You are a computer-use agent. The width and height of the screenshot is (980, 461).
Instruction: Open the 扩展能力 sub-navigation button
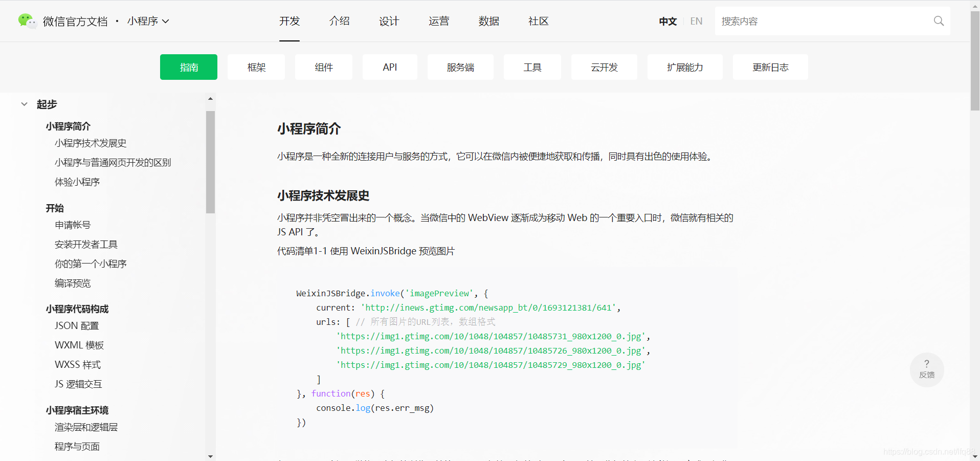(x=685, y=67)
